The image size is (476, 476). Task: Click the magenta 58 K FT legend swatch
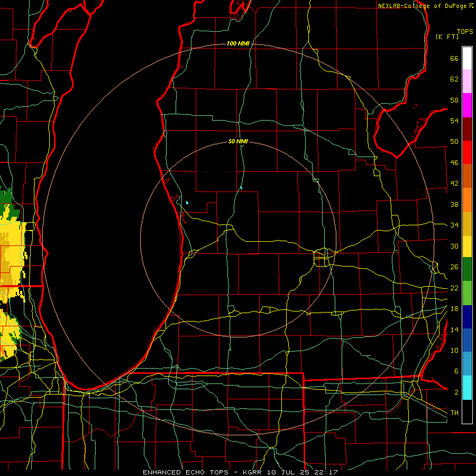(467, 105)
